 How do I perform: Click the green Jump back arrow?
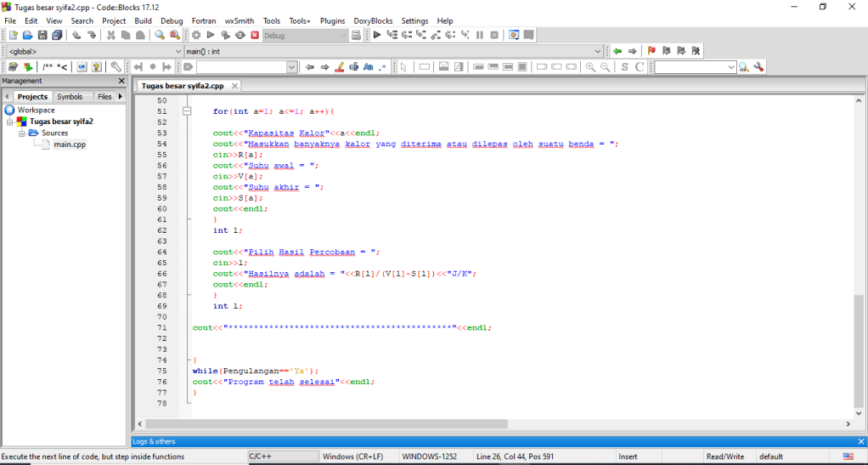click(x=617, y=51)
